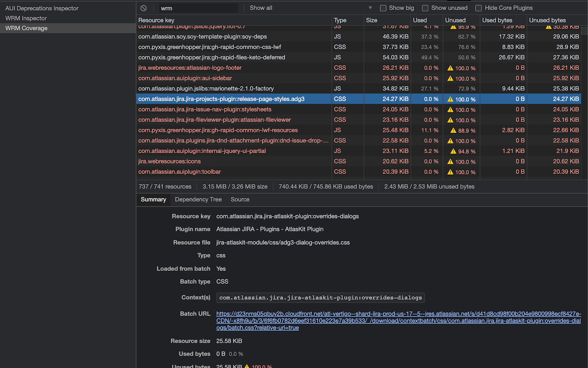
Task: Click warning triangle on jira.webresources:icons row
Action: point(449,161)
